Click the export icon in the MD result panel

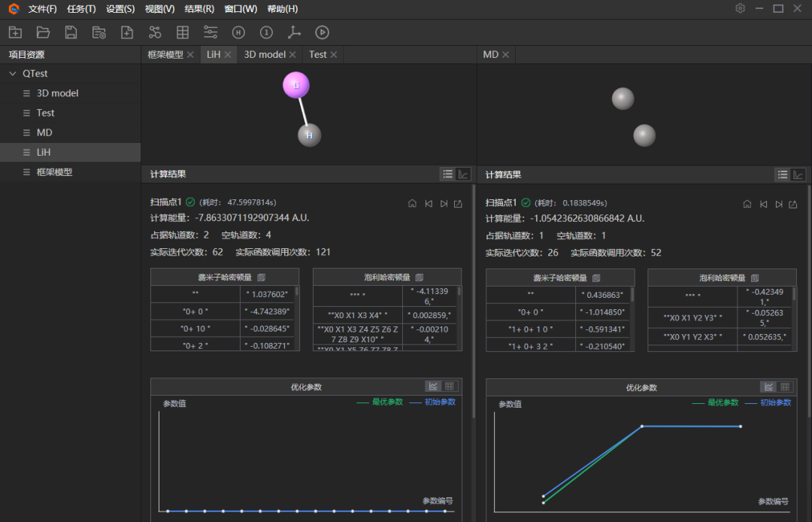(793, 204)
